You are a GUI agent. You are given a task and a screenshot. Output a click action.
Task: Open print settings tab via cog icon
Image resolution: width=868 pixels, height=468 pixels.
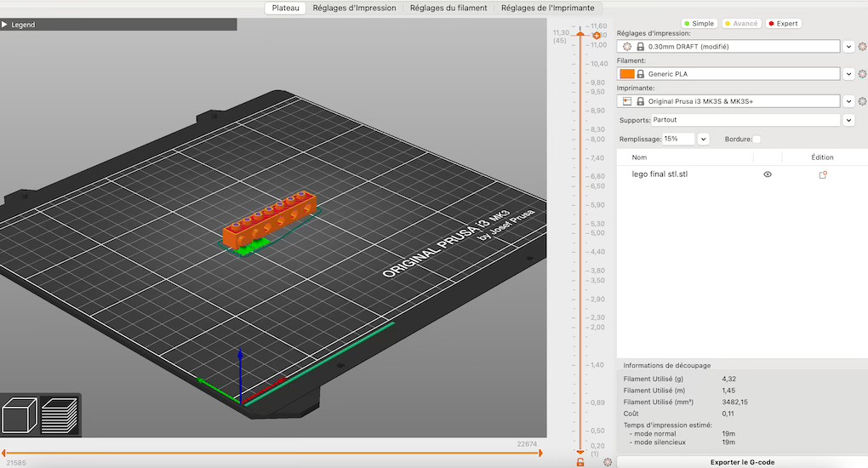tap(862, 47)
